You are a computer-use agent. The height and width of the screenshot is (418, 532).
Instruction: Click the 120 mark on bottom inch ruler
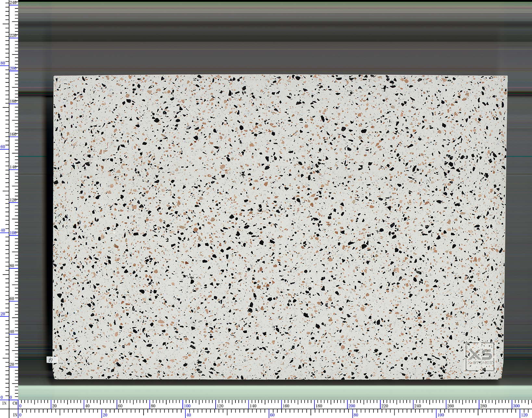524,415
